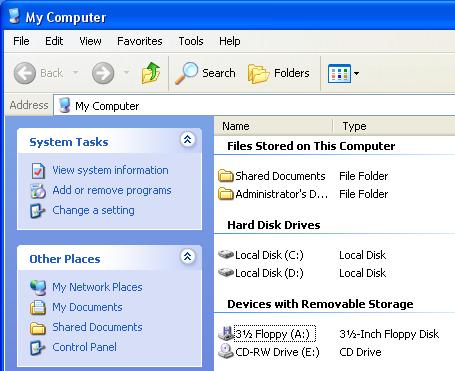Viewport: 455px width, 371px height.
Task: Click the Views grid icon
Action: pos(339,73)
